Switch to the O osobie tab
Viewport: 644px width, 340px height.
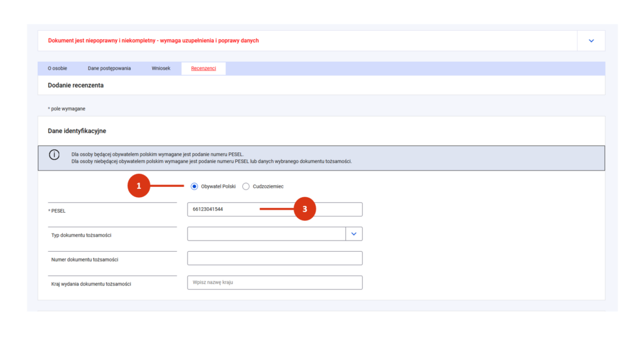(x=57, y=69)
